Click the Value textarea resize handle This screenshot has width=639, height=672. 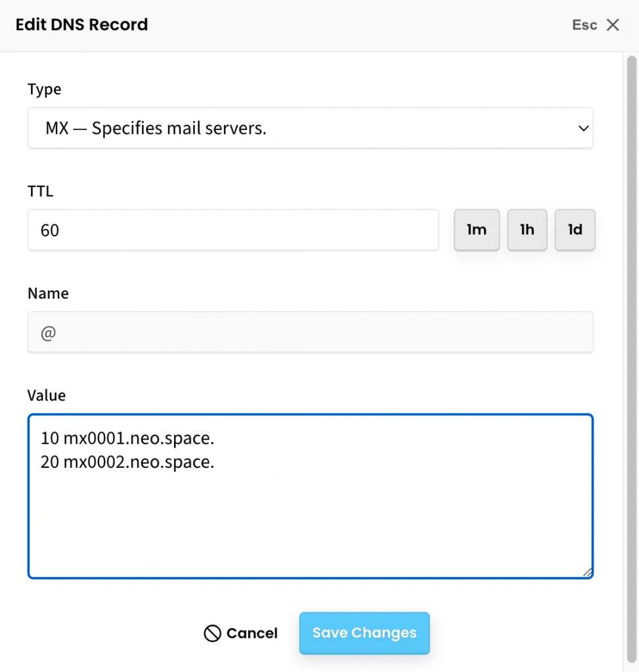tap(587, 572)
